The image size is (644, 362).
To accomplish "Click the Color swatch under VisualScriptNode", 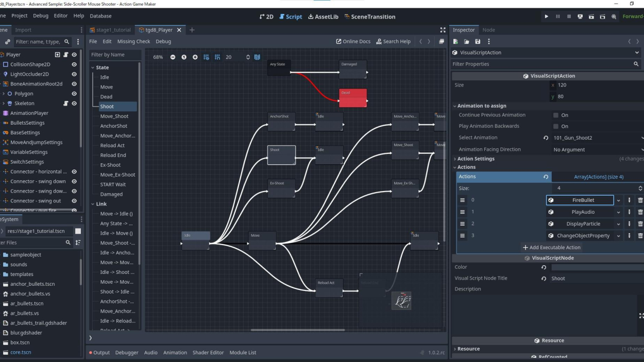I will click(598, 268).
